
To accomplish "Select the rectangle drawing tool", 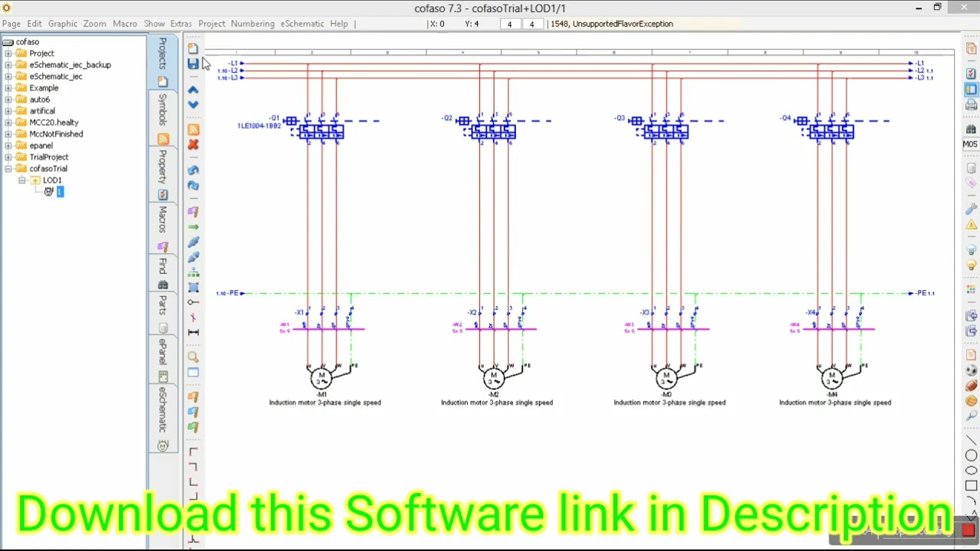I will point(971,486).
